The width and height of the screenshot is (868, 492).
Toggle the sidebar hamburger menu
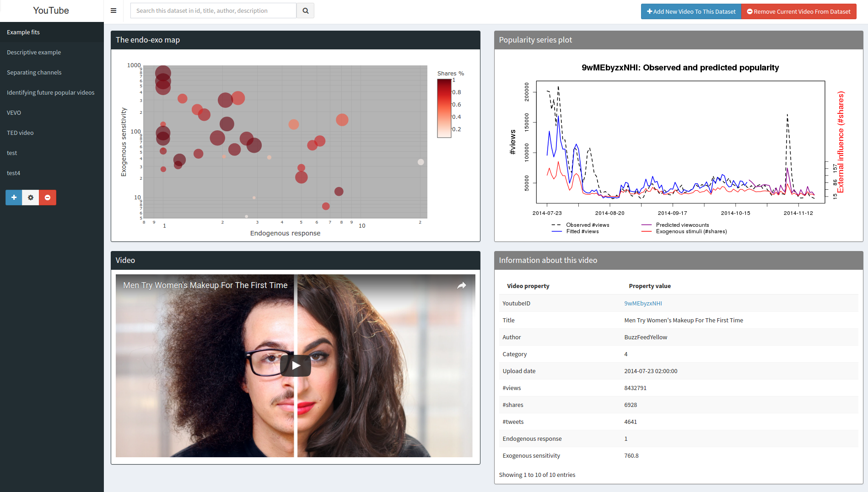point(113,11)
